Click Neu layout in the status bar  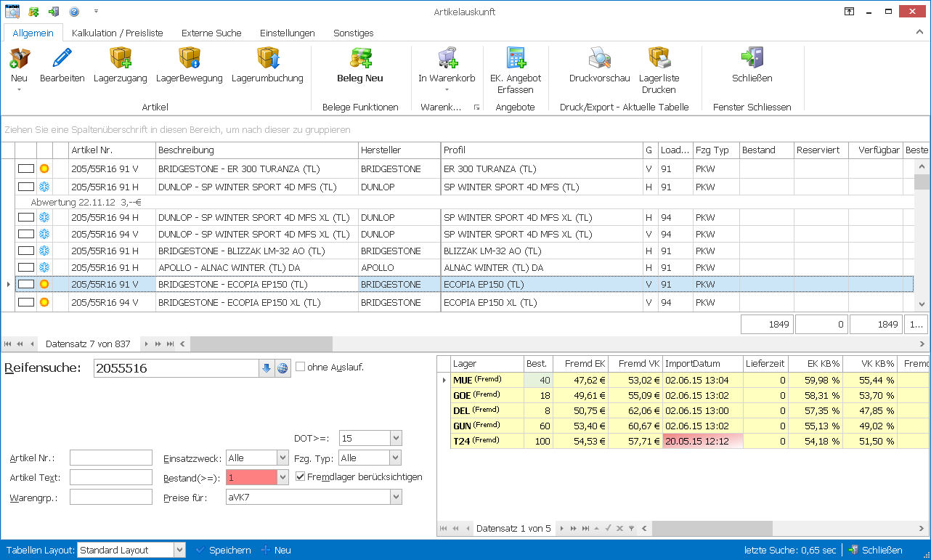click(x=276, y=550)
